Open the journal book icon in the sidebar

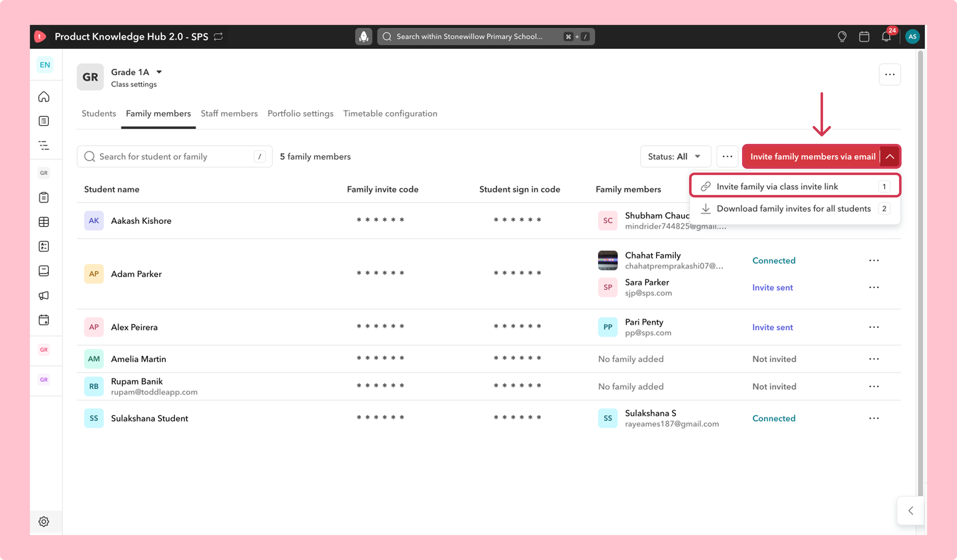44,271
